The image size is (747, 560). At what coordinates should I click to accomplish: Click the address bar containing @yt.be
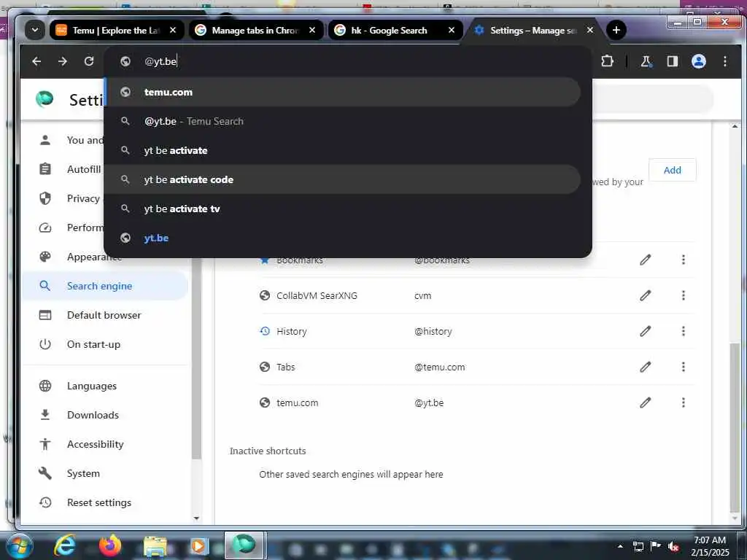348,61
